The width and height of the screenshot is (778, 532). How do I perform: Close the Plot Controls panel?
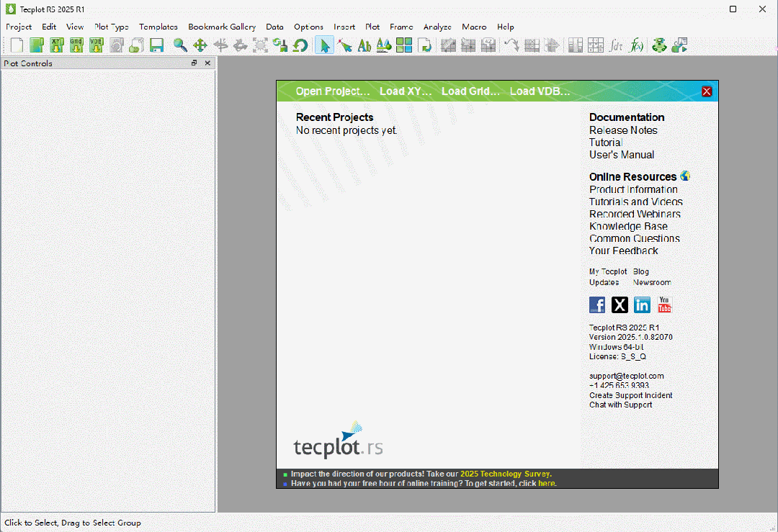207,63
